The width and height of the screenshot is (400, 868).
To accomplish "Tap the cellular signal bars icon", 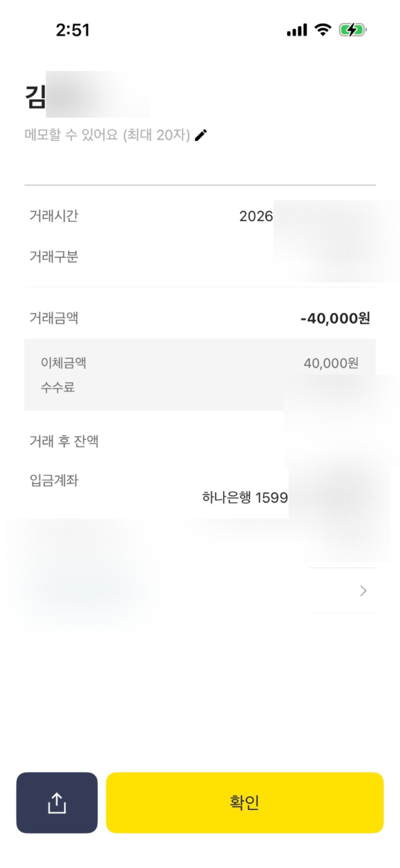I will coord(297,30).
